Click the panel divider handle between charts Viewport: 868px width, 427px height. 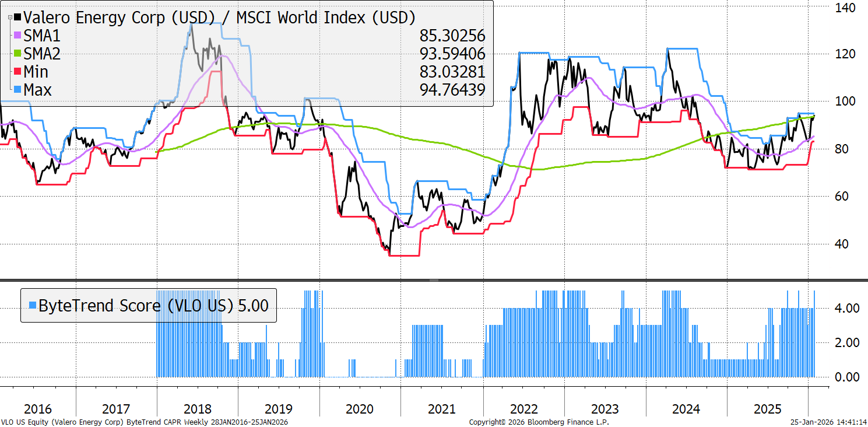point(434,280)
